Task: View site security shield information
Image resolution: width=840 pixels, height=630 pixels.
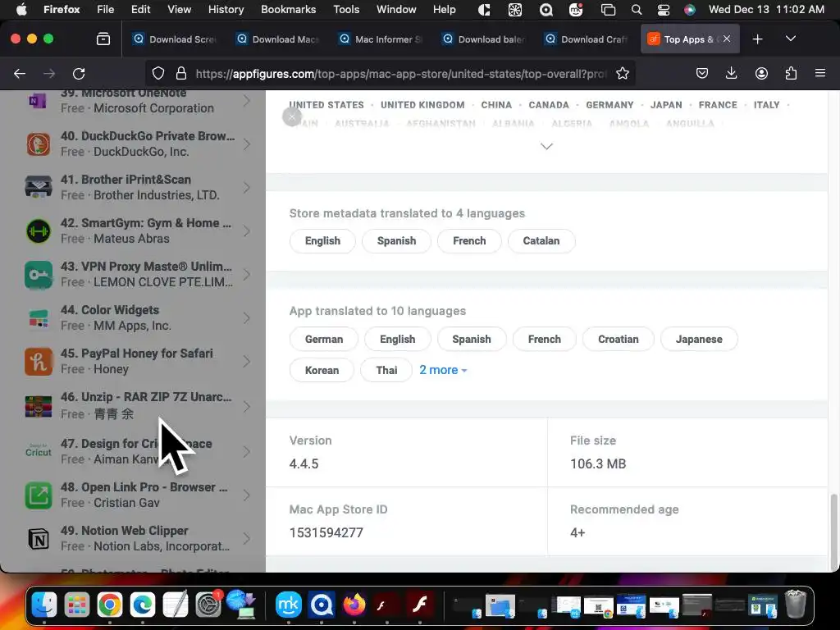Action: coord(158,73)
